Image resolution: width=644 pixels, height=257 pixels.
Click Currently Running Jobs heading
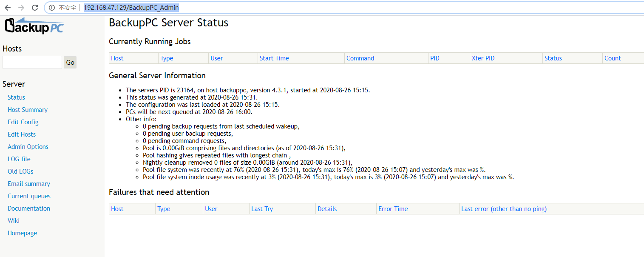150,42
